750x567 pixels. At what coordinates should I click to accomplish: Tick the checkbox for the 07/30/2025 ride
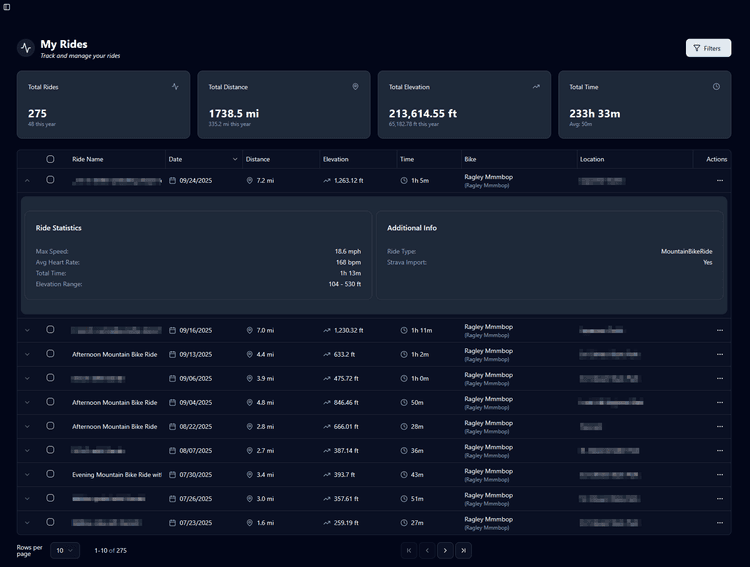(x=50, y=474)
